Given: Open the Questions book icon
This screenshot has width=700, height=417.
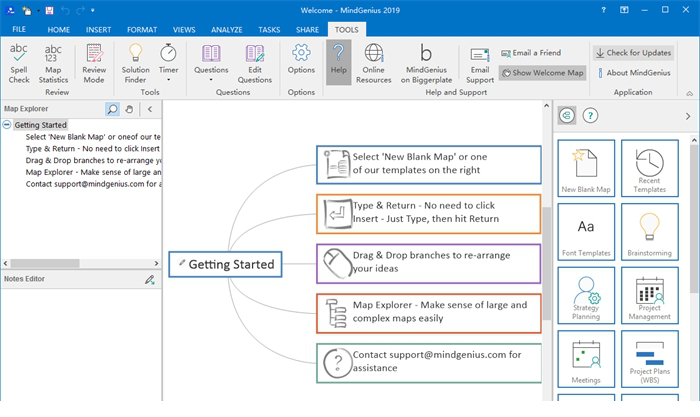Looking at the screenshot, I should [211, 54].
